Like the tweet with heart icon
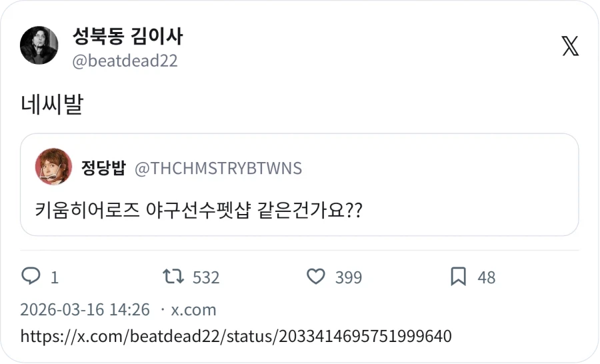The height and width of the screenshot is (364, 600). click(x=315, y=277)
